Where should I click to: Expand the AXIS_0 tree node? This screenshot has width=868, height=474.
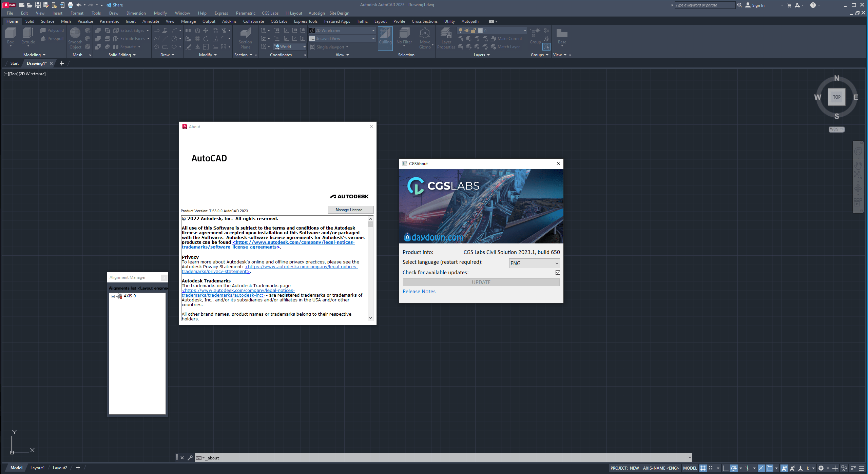tap(113, 296)
